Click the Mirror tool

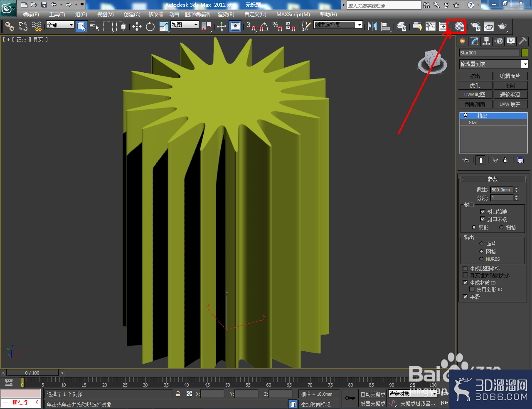click(372, 26)
